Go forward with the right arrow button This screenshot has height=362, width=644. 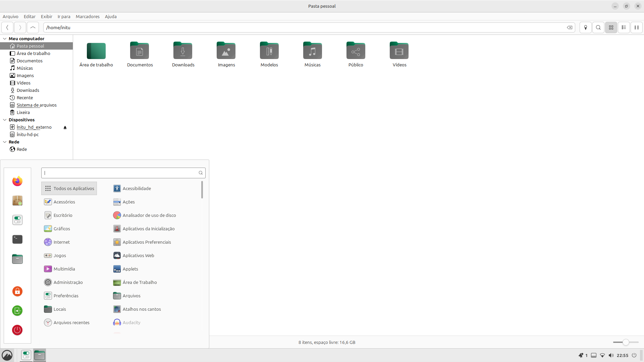click(x=20, y=27)
